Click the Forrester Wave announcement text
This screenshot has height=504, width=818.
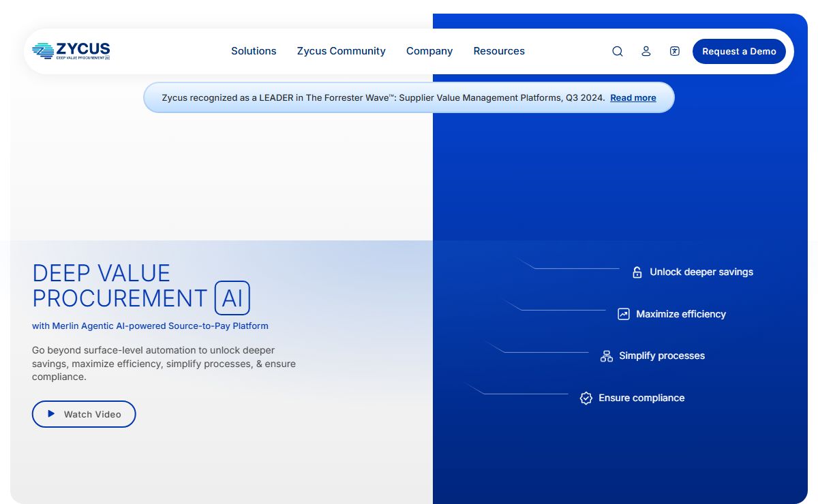click(x=383, y=98)
